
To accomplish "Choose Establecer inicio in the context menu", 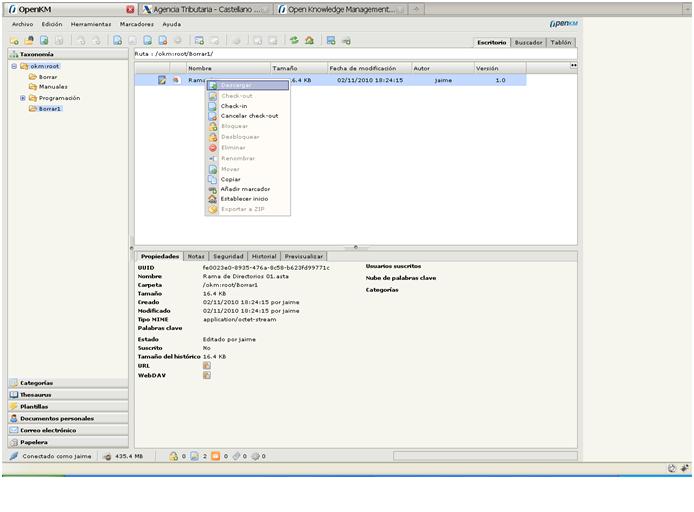I will coord(248,199).
